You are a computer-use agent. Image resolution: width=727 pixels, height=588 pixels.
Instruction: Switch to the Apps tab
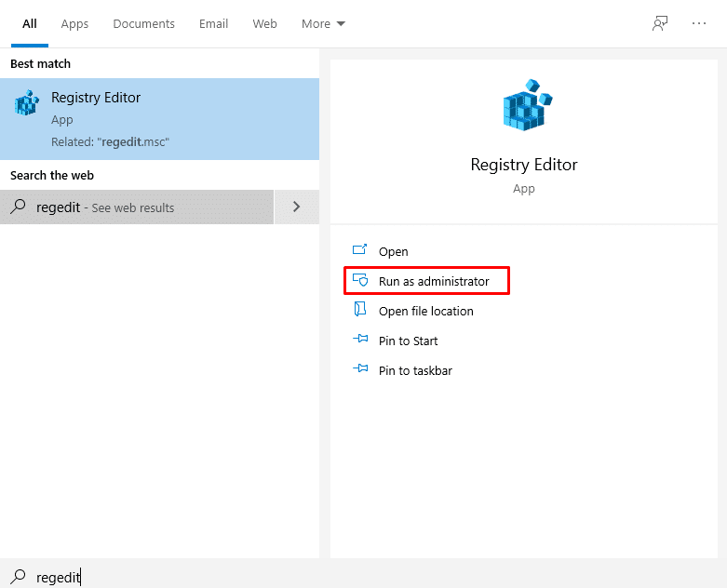(74, 24)
